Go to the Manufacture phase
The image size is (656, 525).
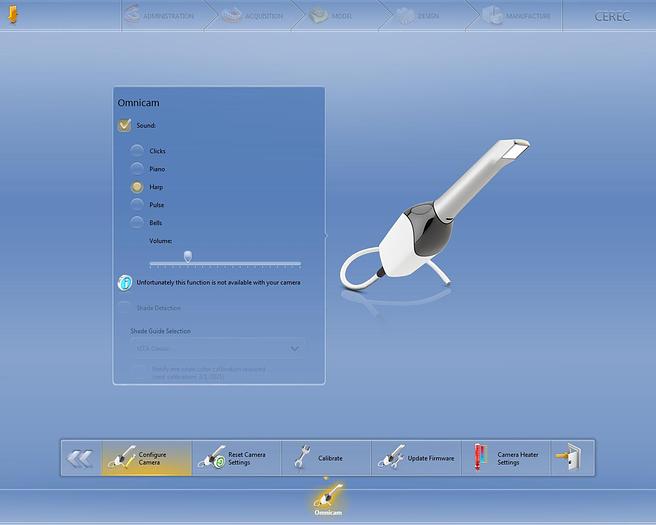pos(517,15)
